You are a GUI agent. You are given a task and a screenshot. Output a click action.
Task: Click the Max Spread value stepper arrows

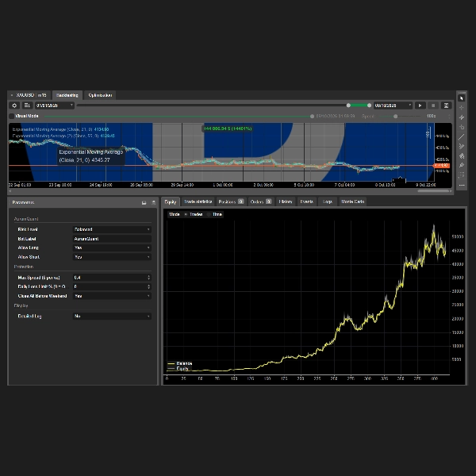149,278
